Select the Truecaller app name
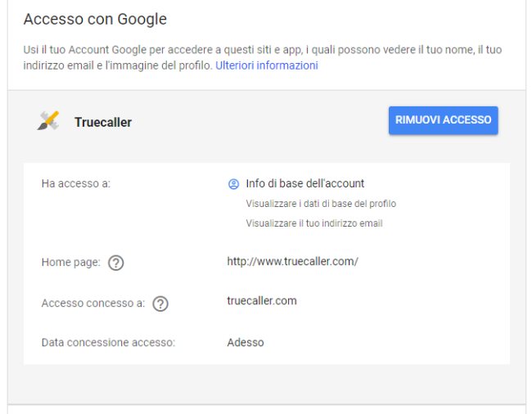The width and height of the screenshot is (532, 414). click(x=103, y=123)
